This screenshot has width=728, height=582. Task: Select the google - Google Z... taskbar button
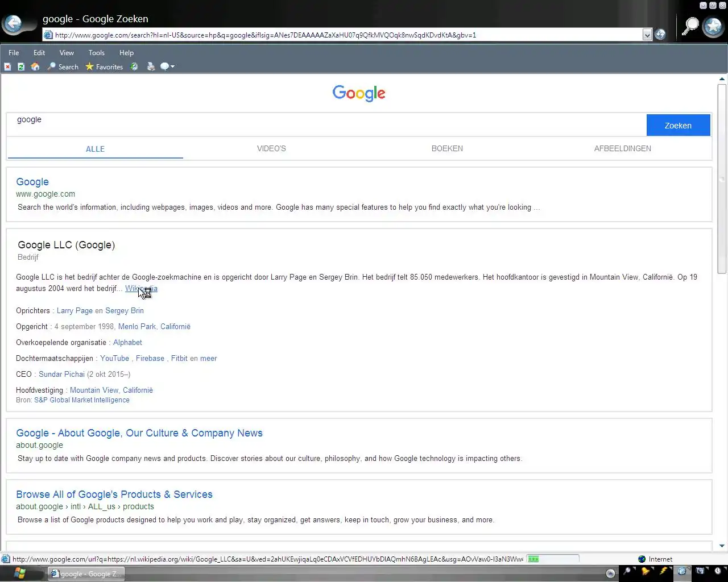click(x=85, y=573)
